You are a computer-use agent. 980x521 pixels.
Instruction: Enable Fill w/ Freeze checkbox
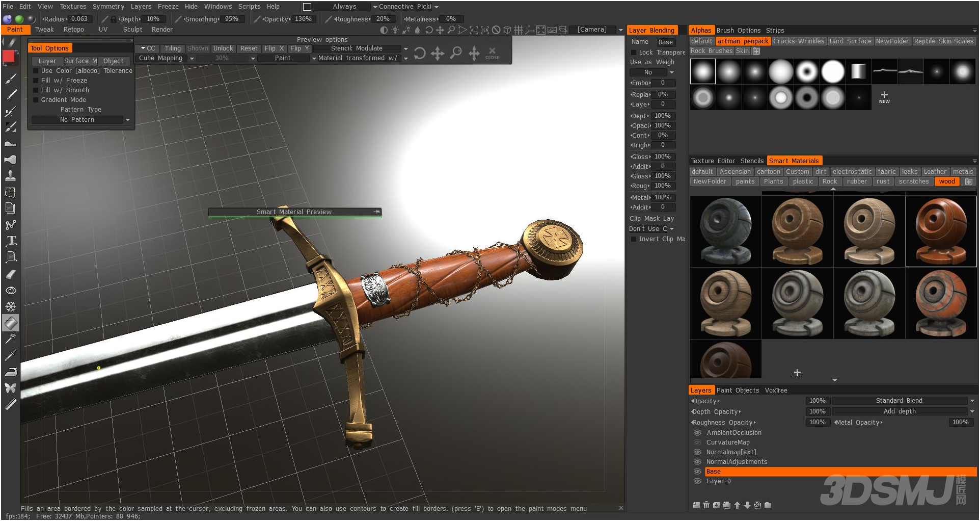tap(36, 81)
